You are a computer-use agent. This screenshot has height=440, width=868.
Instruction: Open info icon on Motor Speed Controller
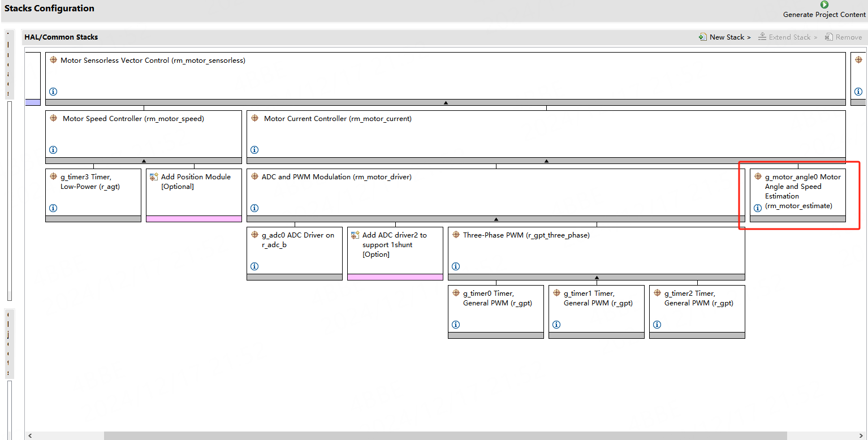click(x=53, y=150)
